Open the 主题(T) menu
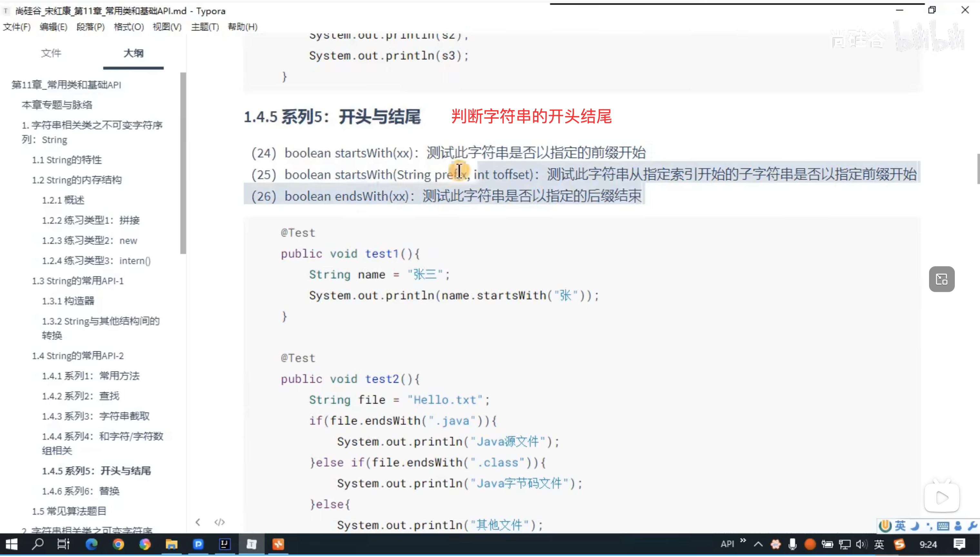980x557 pixels. coord(205,27)
